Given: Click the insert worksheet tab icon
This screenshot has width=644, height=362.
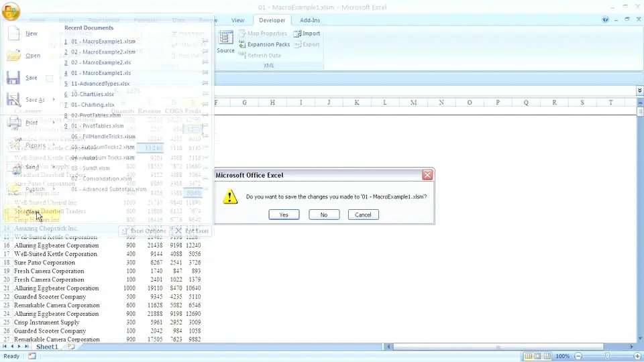Looking at the screenshot, I should tap(71, 347).
